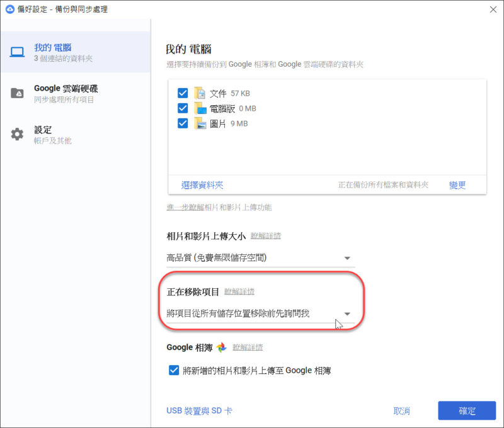Click the 3 個連結的資料夾 subtitle
The image size is (504, 428).
click(64, 59)
